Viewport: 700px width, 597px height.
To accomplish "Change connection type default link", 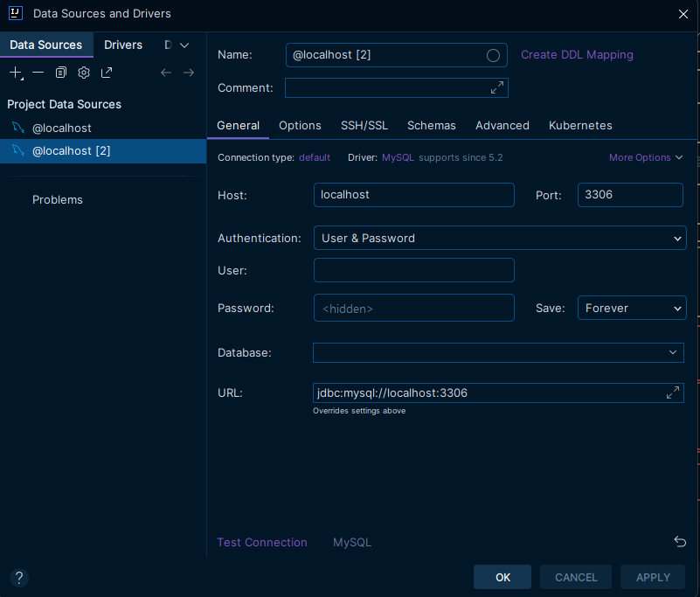I will pyautogui.click(x=315, y=157).
